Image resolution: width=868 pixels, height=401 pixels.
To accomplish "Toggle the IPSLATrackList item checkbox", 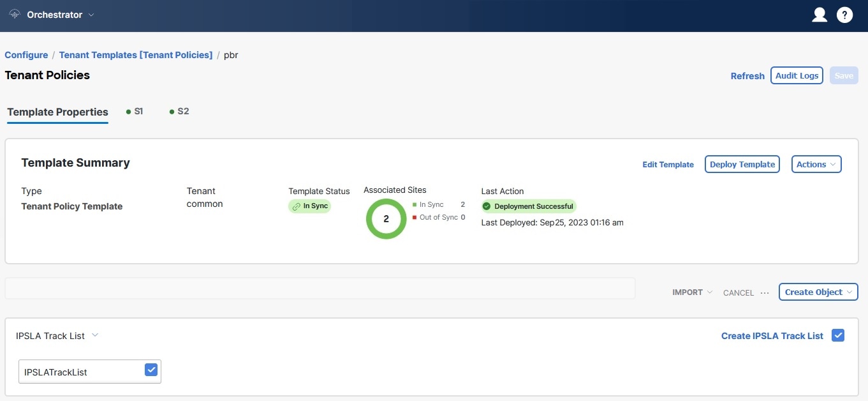I will (151, 370).
